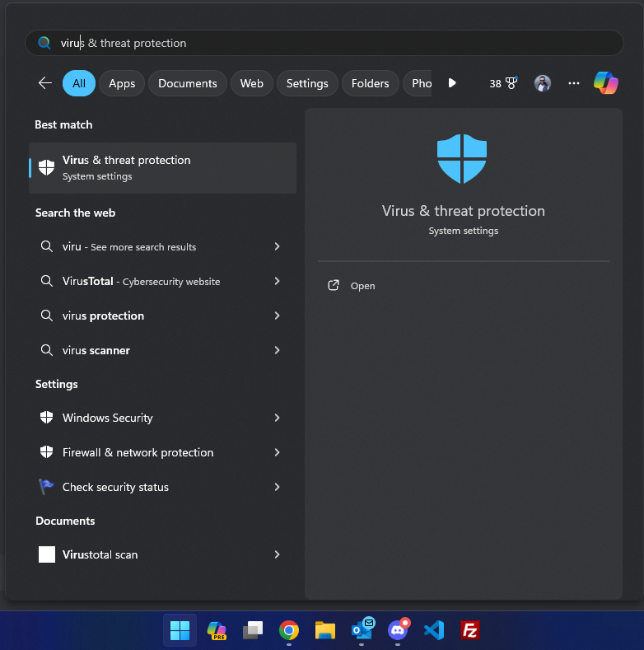Expand the 'virus scanner' suggestion chevron
Image resolution: width=644 pixels, height=650 pixels.
point(277,350)
